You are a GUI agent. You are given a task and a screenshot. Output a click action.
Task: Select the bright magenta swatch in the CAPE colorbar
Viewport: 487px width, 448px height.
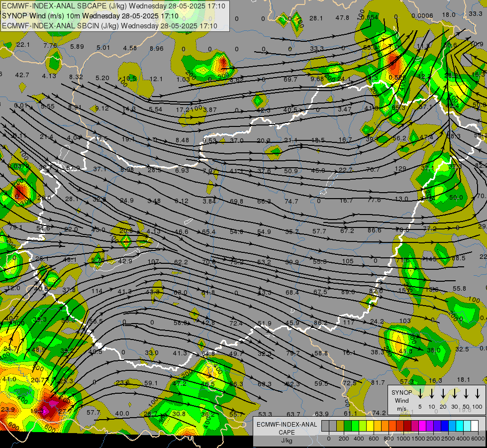pos(422,426)
